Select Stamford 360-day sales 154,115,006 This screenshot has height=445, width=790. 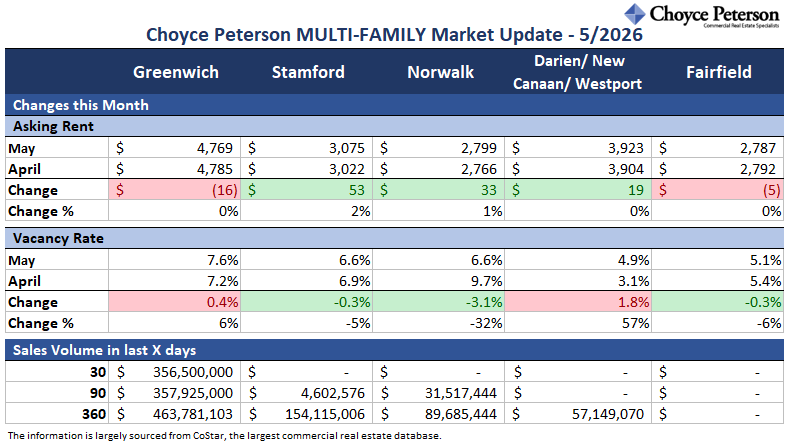point(307,414)
